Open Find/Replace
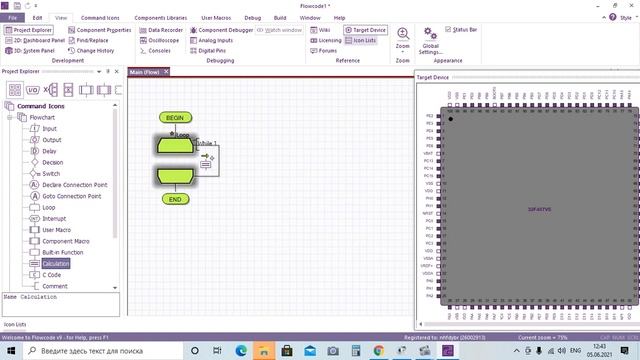 pyautogui.click(x=88, y=40)
